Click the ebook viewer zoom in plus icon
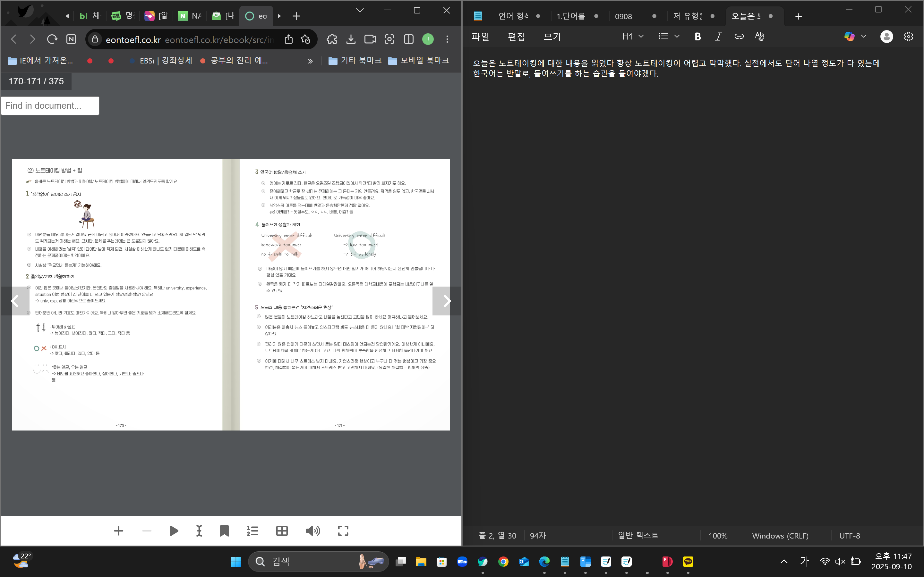Image resolution: width=924 pixels, height=577 pixels. click(x=118, y=531)
